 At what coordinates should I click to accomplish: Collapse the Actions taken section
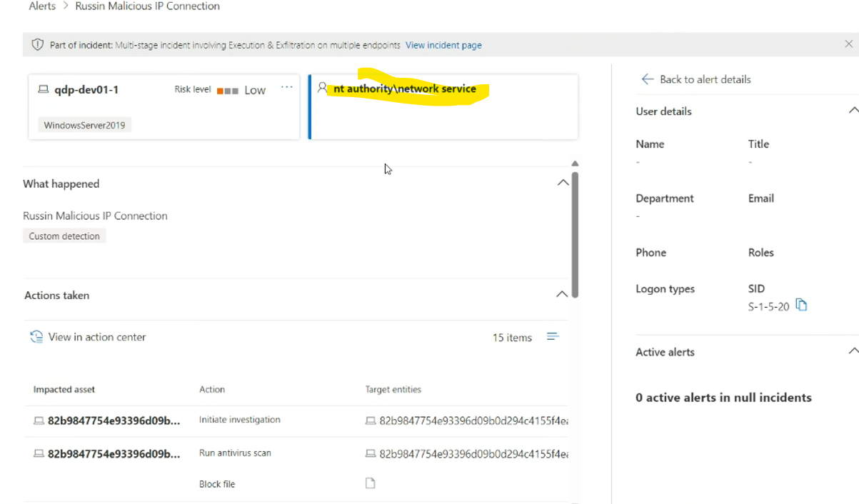tap(562, 293)
